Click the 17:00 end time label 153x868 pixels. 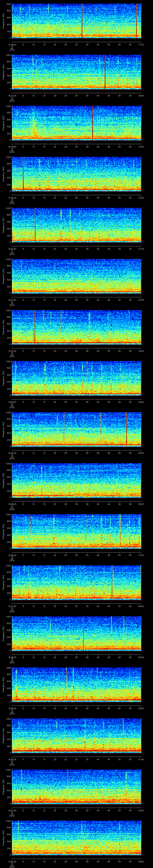coord(141,44)
